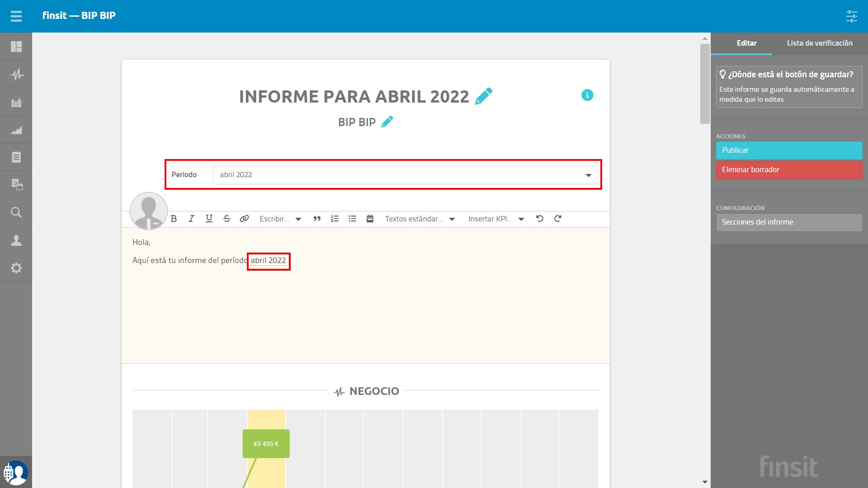Image resolution: width=868 pixels, height=488 pixels.
Task: Open the calendar report icon in the sidebar
Action: pyautogui.click(x=16, y=184)
